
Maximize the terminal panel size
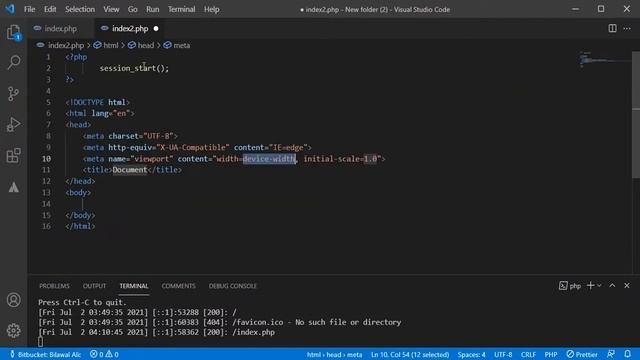612,285
